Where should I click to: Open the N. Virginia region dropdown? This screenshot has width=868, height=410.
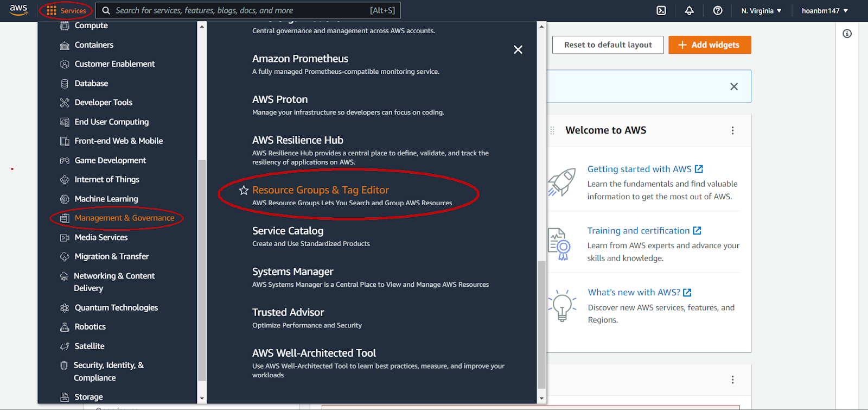click(x=761, y=11)
